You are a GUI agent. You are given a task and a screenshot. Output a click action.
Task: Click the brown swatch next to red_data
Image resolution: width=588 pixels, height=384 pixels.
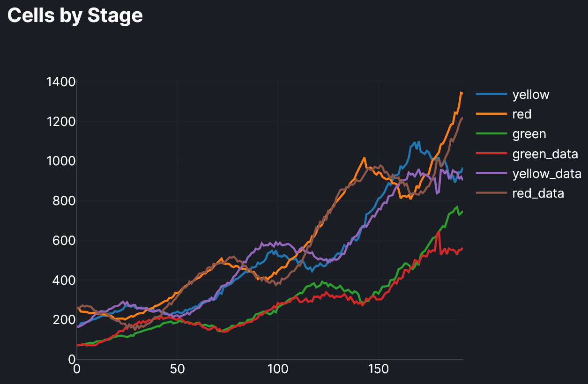(x=491, y=193)
